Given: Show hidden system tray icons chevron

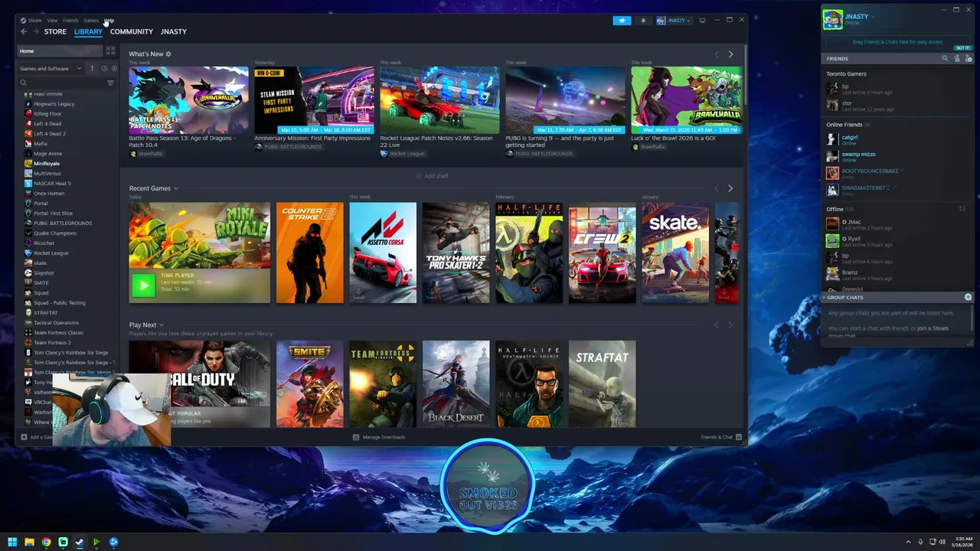Looking at the screenshot, I should click(x=908, y=542).
